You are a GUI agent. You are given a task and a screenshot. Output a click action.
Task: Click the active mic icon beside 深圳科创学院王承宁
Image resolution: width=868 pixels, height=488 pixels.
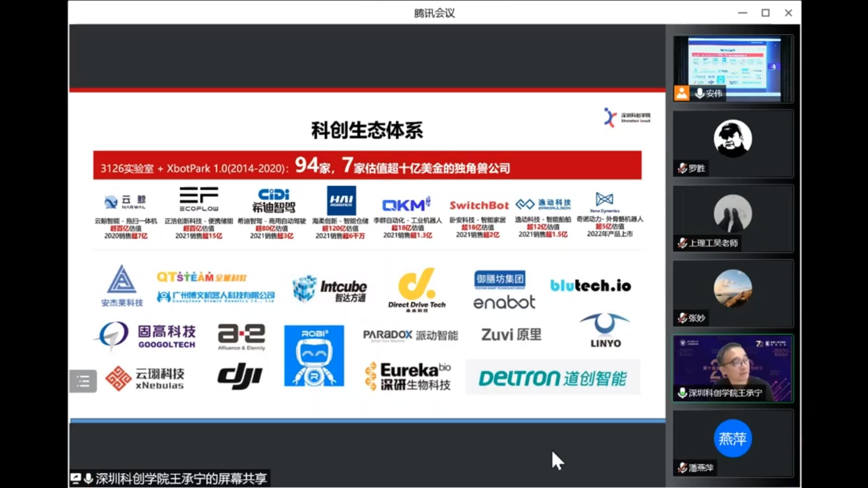point(682,393)
